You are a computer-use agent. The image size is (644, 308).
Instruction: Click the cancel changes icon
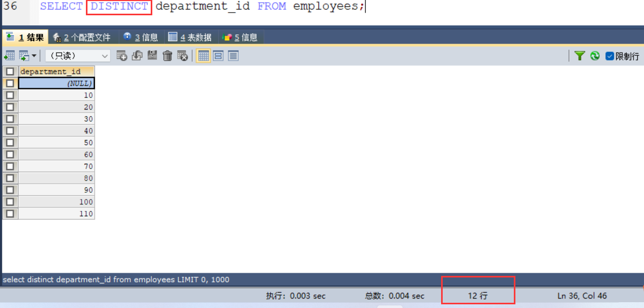(x=183, y=55)
